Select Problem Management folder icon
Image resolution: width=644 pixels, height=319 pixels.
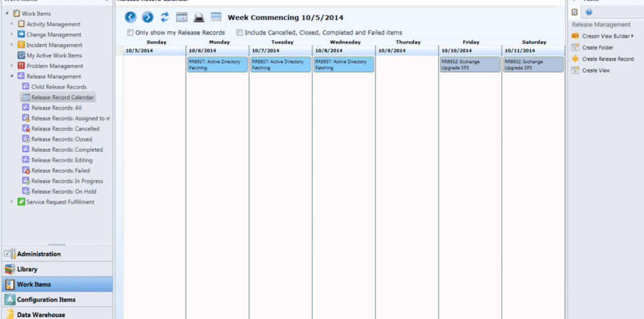coord(21,66)
